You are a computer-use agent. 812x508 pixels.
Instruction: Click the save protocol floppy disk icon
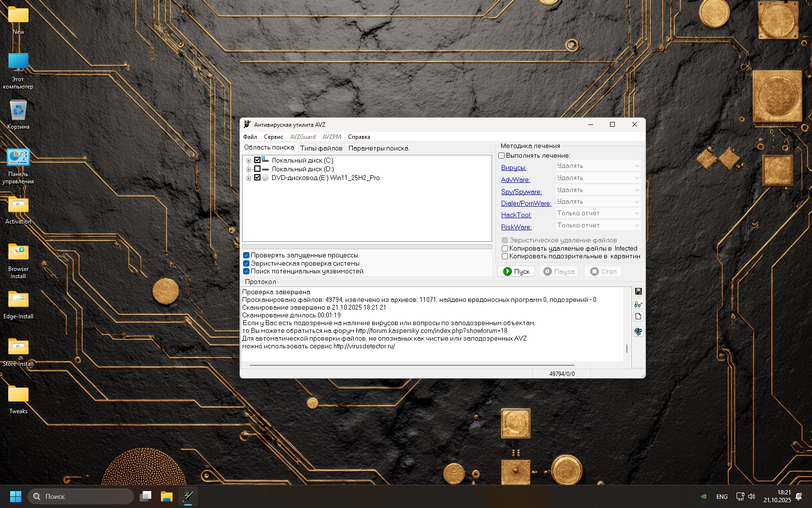638,291
